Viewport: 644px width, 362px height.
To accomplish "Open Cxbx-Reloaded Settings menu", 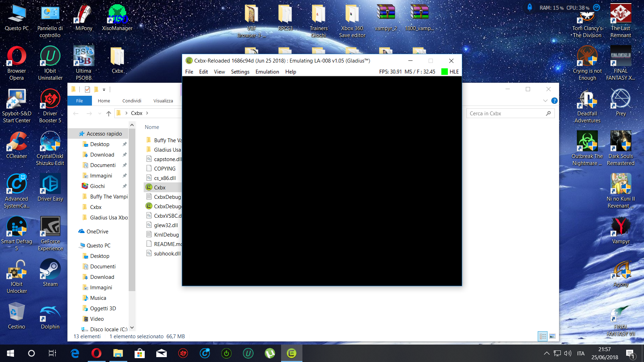I will [240, 72].
